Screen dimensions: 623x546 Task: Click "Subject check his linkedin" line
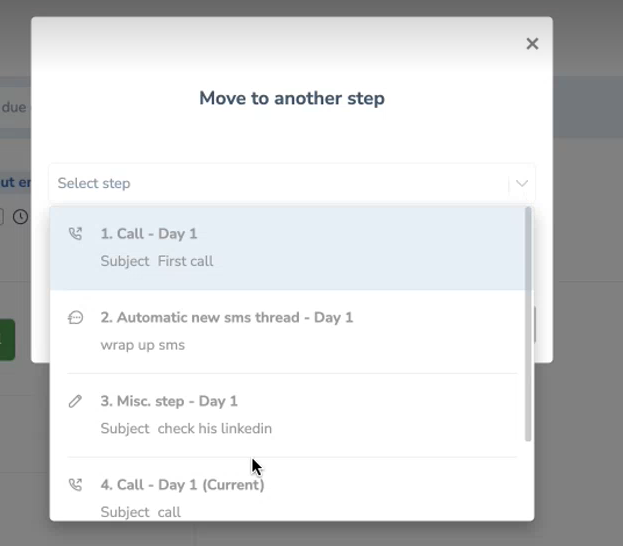point(186,428)
